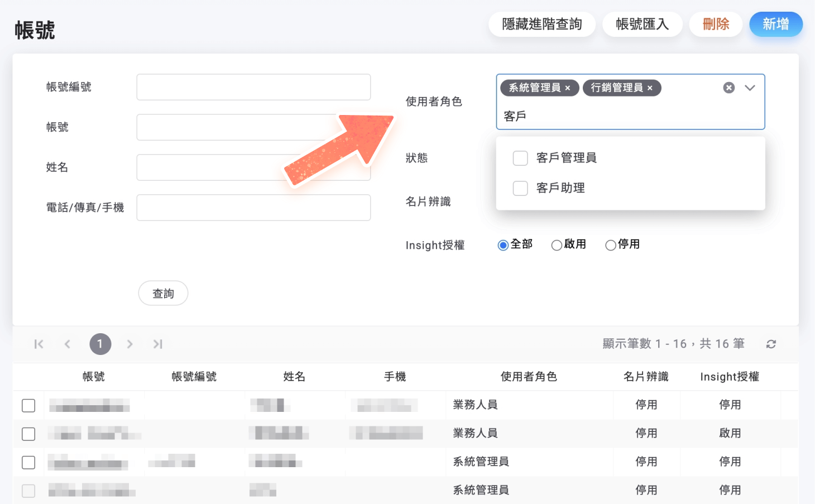Go to the next page of results
The image size is (815, 504).
129,344
